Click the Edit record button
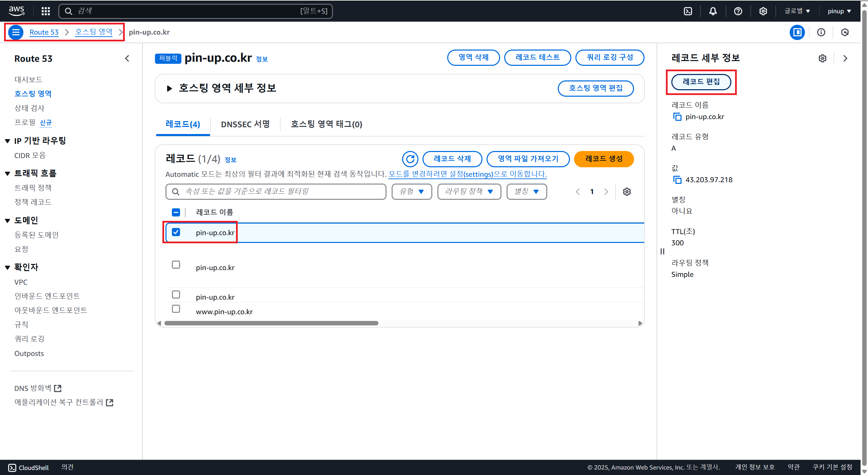This screenshot has width=868, height=475. pyautogui.click(x=701, y=82)
